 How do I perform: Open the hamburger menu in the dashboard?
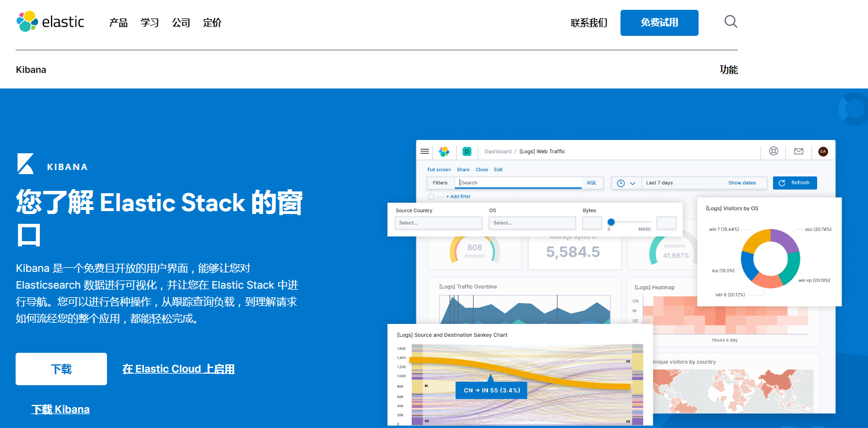[x=424, y=152]
